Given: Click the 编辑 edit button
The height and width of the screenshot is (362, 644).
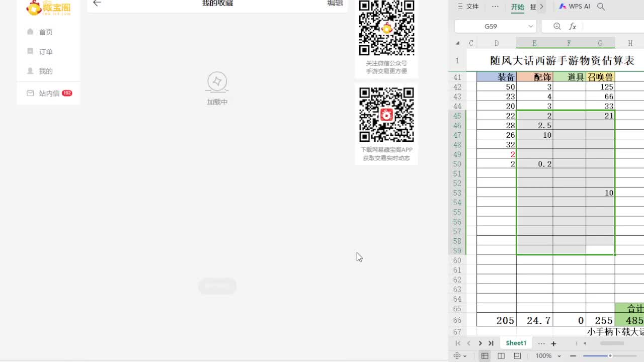Looking at the screenshot, I should pos(336,3).
